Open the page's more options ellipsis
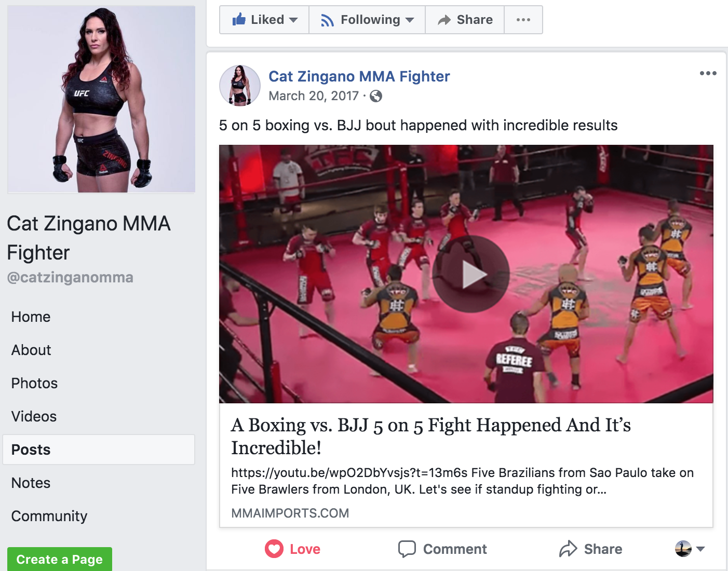 (523, 20)
